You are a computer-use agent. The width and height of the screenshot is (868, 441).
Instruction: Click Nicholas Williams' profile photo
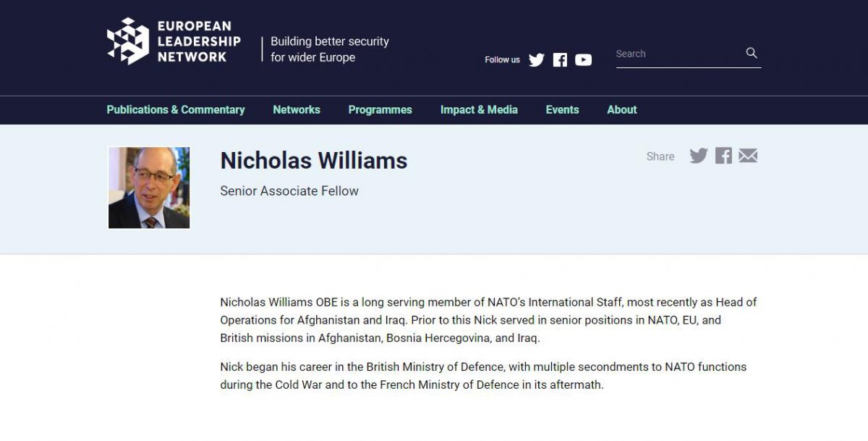click(149, 188)
